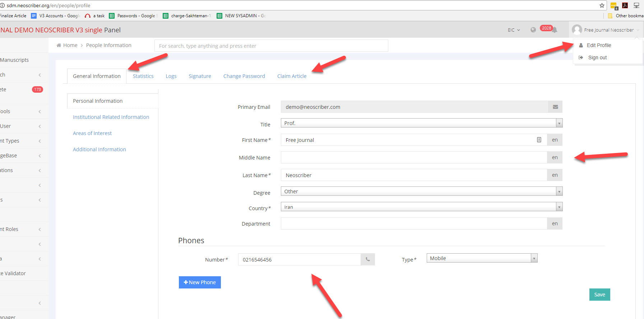Open the NEW SYSADMIN bookmark
Image resolution: width=644 pixels, height=319 pixels.
[x=241, y=16]
